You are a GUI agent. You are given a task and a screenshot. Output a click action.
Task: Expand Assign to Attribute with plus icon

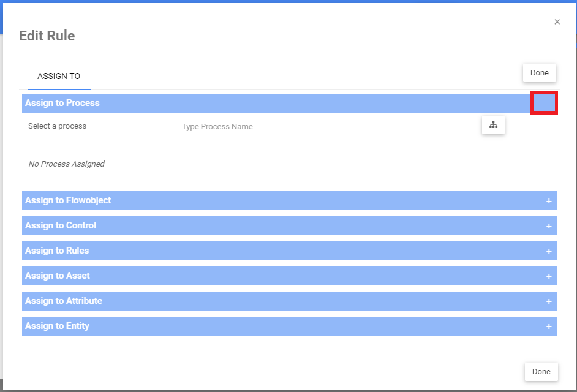point(548,301)
